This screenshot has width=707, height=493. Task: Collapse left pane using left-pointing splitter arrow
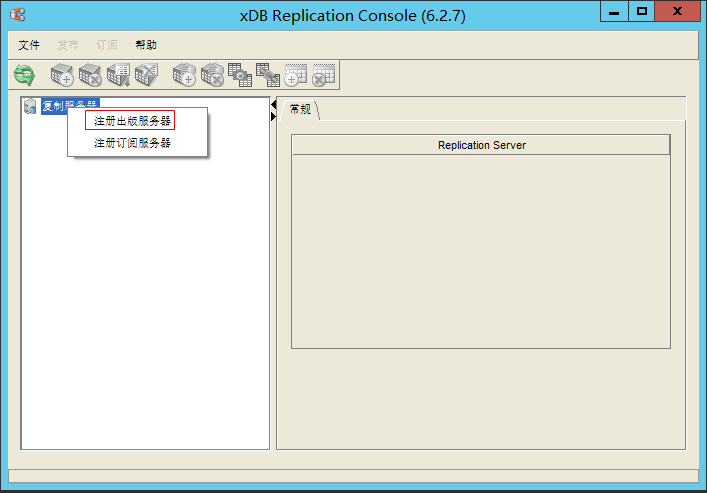273,105
